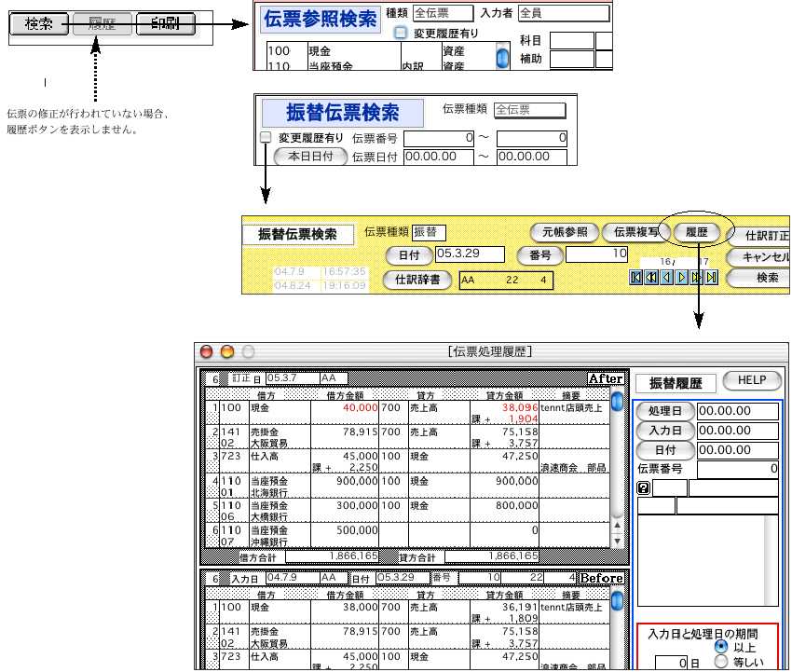Click scroll down arrow in After panel
Screen dimensions: 792x672
(616, 541)
